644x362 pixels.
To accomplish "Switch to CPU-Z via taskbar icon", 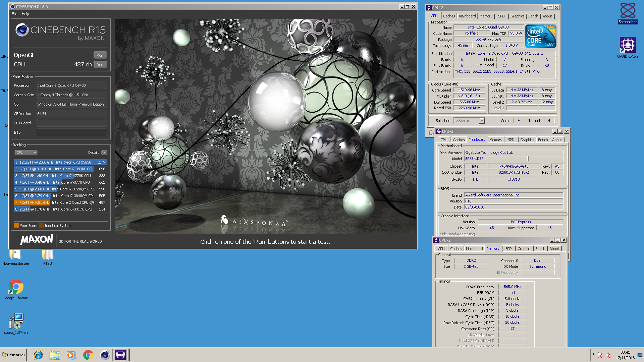I will [120, 355].
